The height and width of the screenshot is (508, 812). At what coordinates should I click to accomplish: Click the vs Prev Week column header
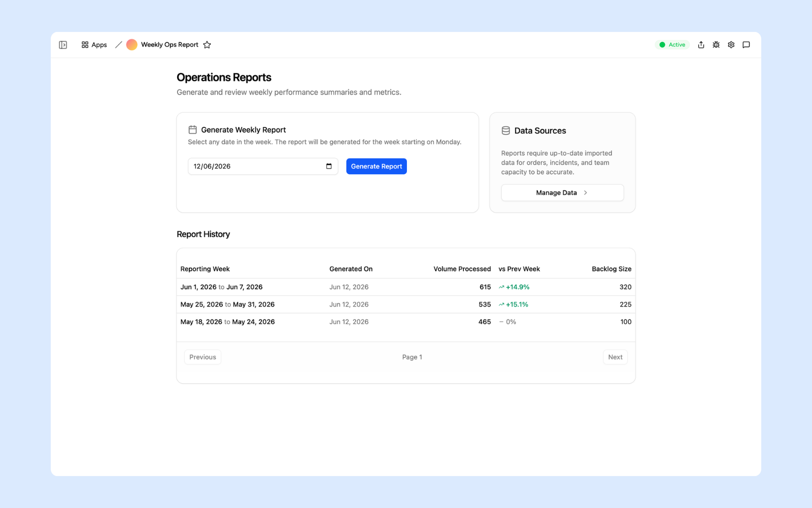[x=519, y=269]
